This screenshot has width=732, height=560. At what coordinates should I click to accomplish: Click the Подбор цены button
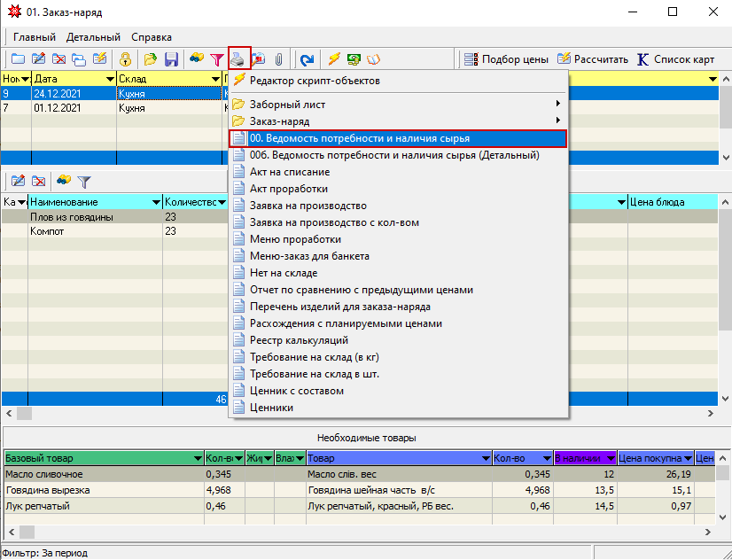(x=507, y=59)
